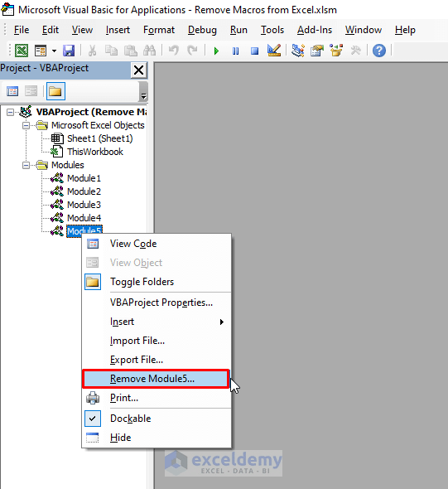
Task: Toggle Dockable check in context menu
Action: pyautogui.click(x=157, y=419)
